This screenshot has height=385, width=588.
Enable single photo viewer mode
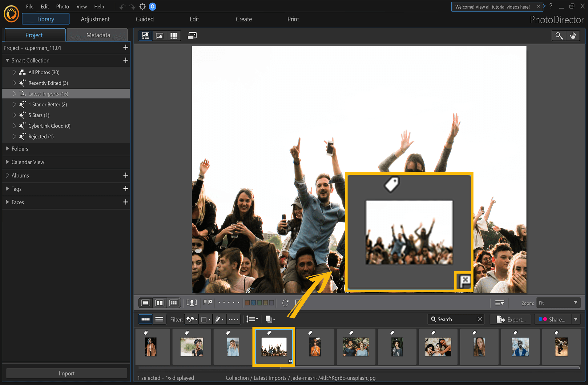[145, 303]
